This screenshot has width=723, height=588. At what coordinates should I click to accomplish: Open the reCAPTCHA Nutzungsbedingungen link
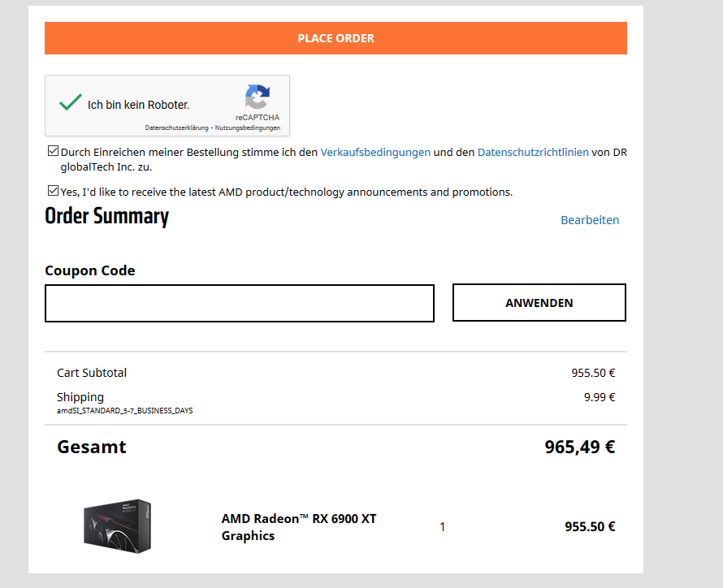pyautogui.click(x=247, y=128)
